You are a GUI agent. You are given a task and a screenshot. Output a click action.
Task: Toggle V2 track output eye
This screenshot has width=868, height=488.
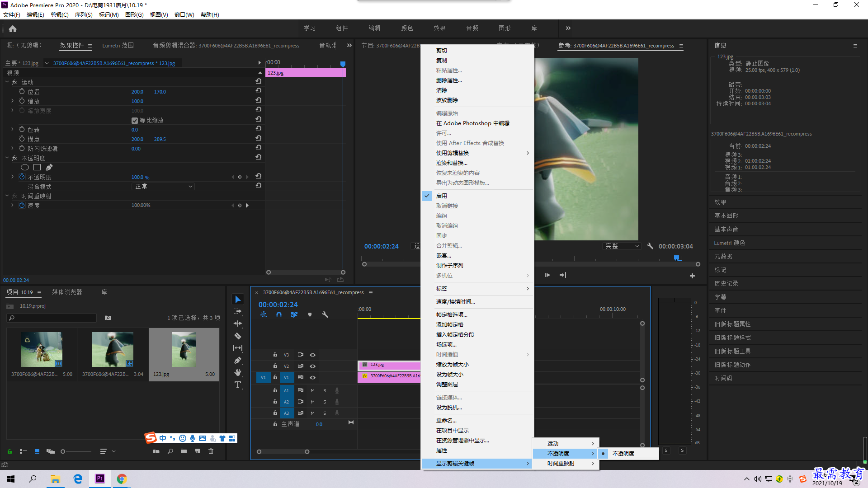(312, 366)
